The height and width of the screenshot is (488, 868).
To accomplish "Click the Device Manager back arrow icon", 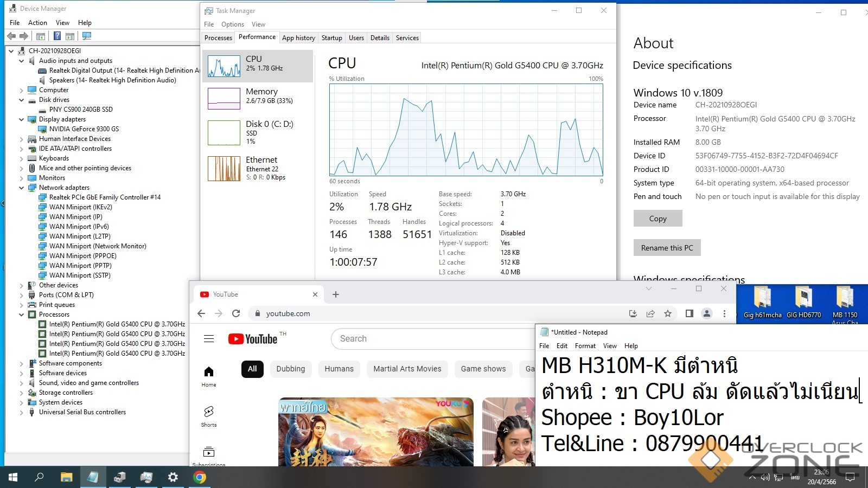I will coord(11,36).
